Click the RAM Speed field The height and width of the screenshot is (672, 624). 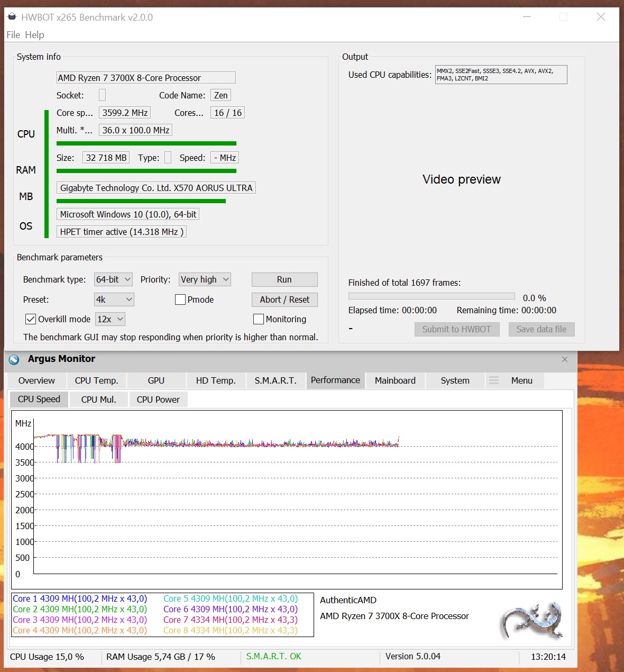point(225,158)
